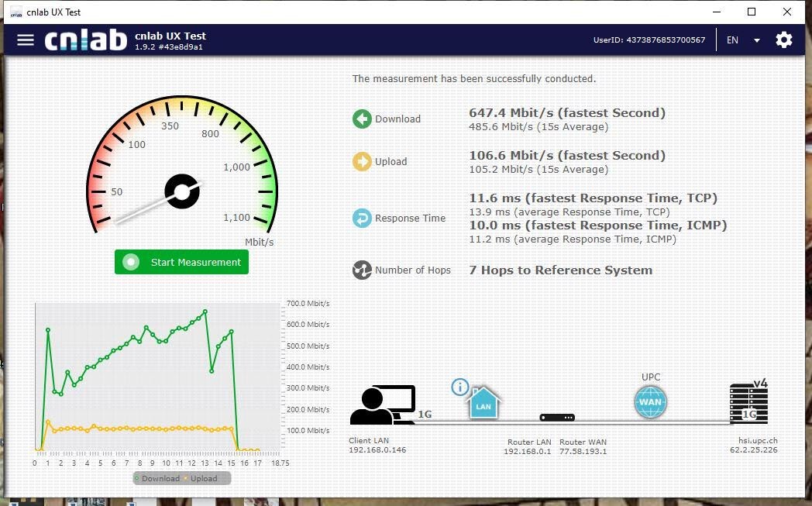This screenshot has width=812, height=506.
Task: Click the Number of Hops icon
Action: pos(362,270)
